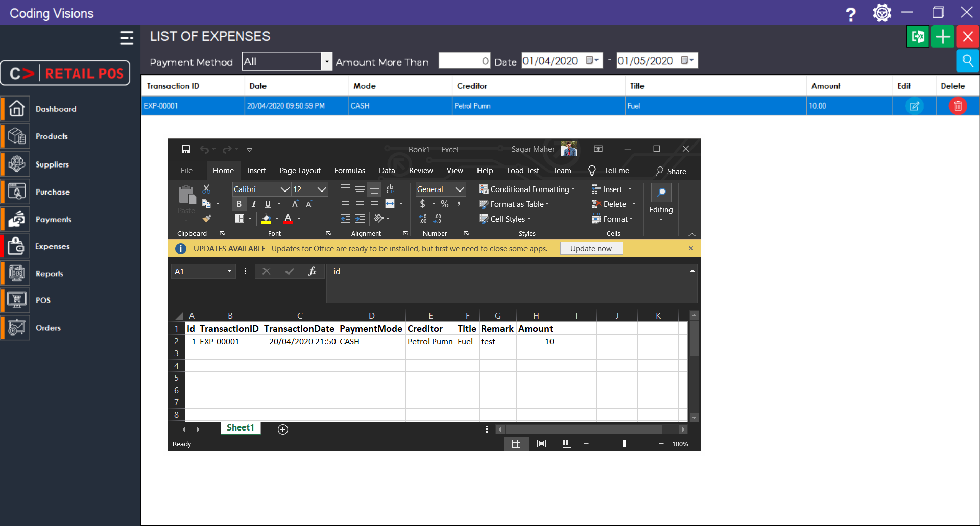
Task: Open the Dashboard home icon
Action: click(x=17, y=109)
